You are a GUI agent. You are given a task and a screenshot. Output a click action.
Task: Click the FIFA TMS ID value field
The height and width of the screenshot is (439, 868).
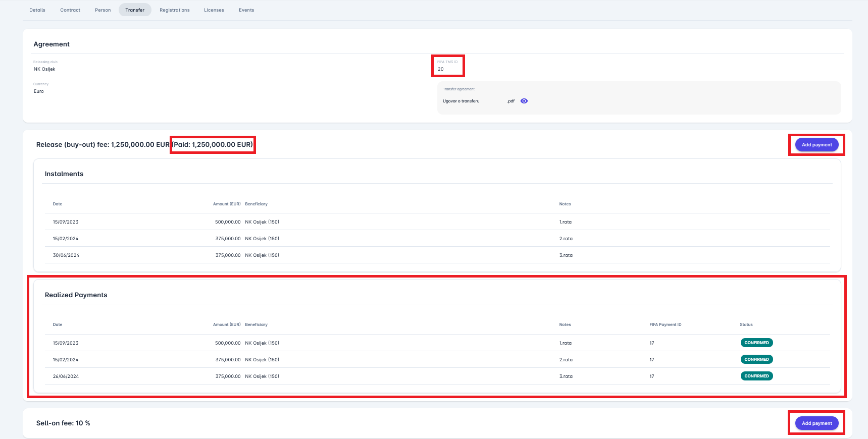[441, 69]
